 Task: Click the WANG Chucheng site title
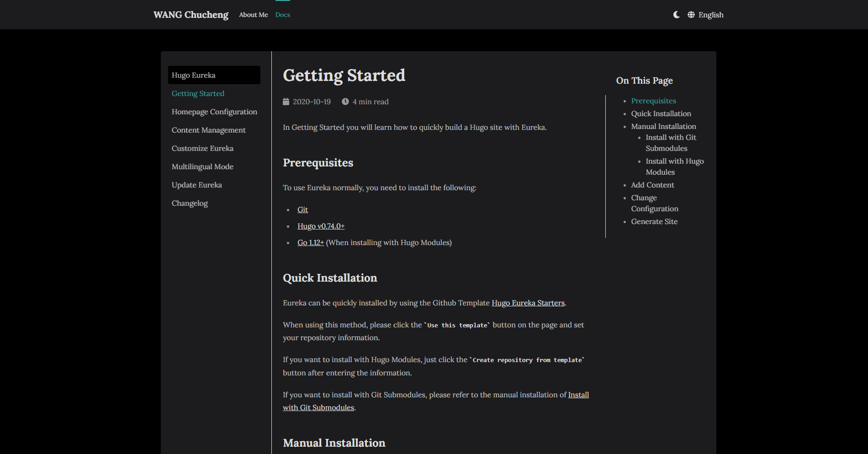[x=191, y=15]
